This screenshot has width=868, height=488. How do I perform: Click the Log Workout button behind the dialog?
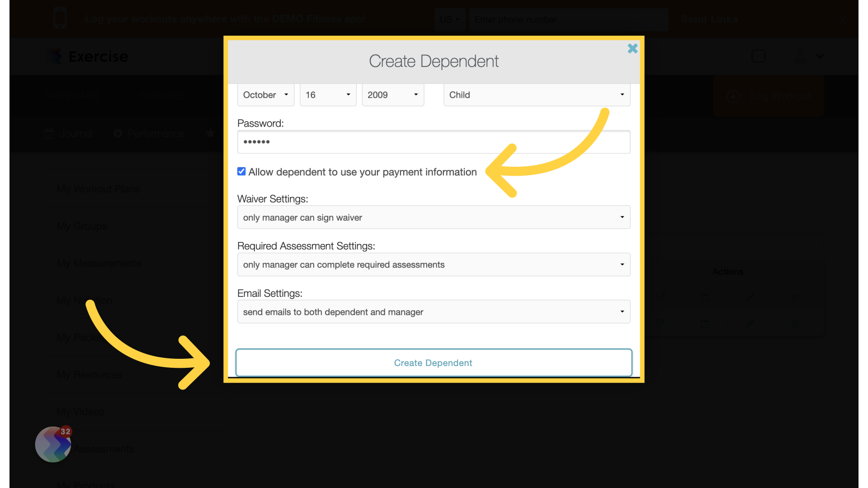[x=769, y=96]
